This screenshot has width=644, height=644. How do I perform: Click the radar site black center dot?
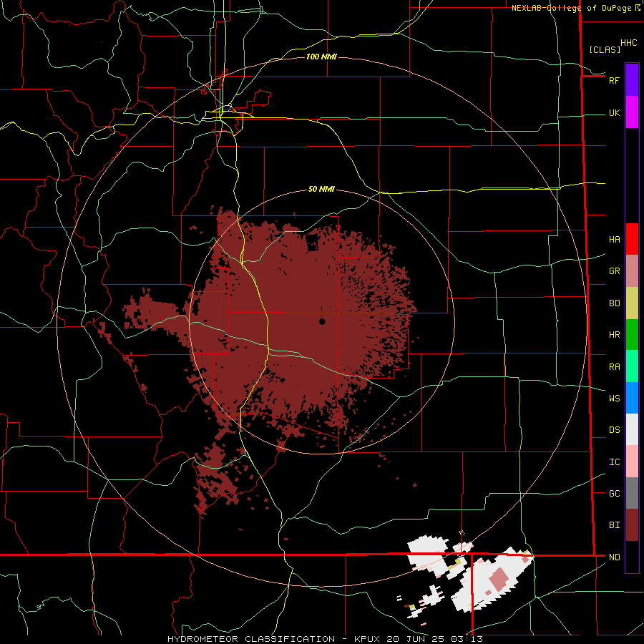pos(322,321)
